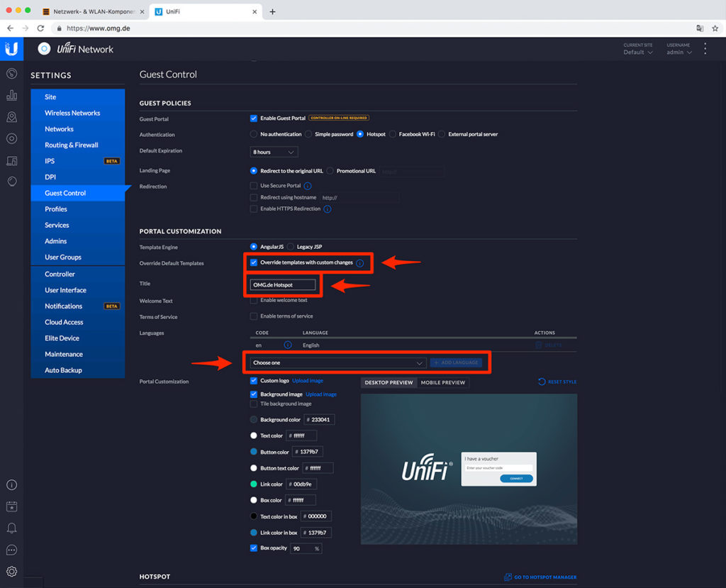Image resolution: width=726 pixels, height=588 pixels.
Task: Check the Use Secure Portal checkbox
Action: [253, 186]
